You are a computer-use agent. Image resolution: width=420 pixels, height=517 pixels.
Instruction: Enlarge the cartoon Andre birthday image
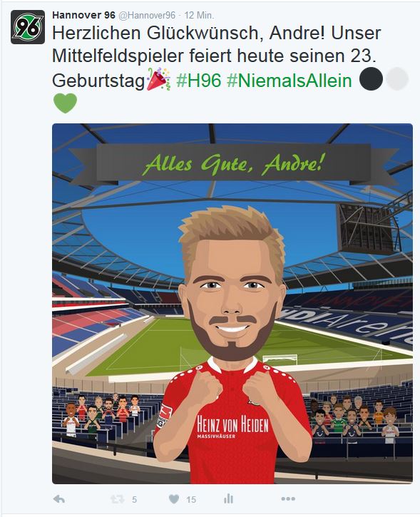(232, 304)
